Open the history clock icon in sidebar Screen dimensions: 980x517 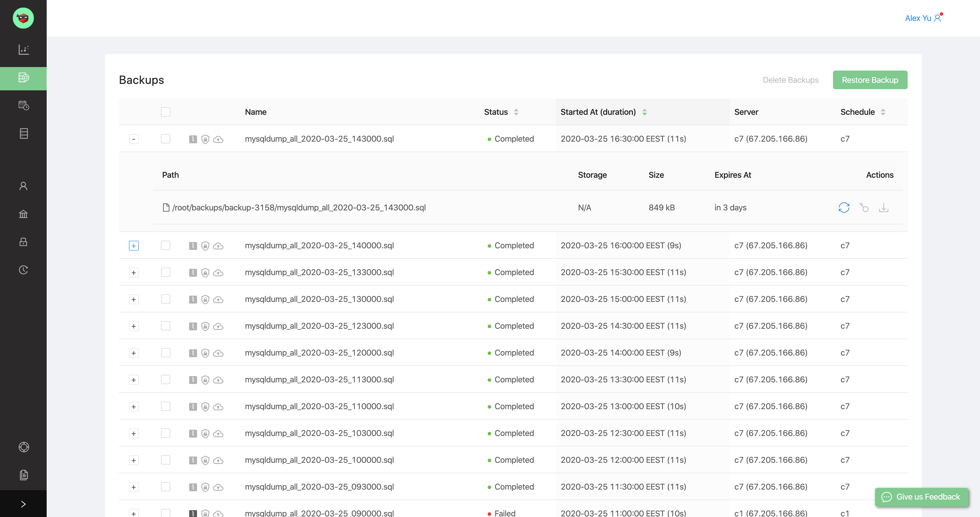[x=24, y=270]
